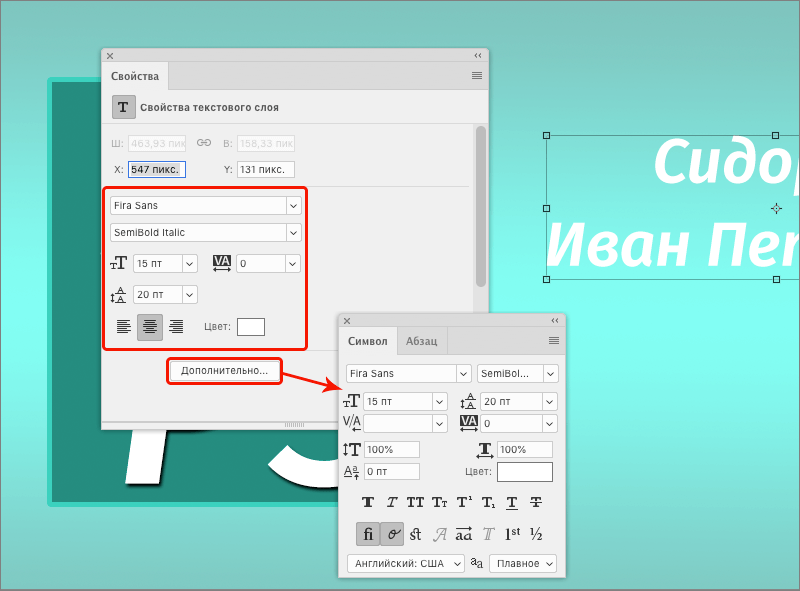
Task: Toggle discretionary ligatures st button
Action: point(415,534)
